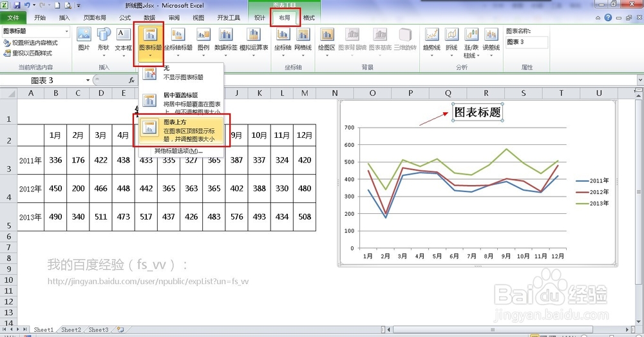Open the 网格线 gridlines menu

303,41
